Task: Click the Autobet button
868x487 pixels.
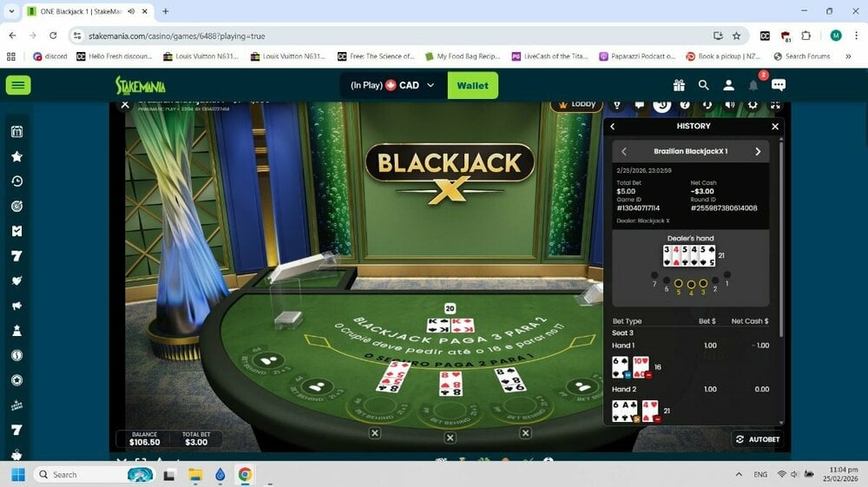Action: pyautogui.click(x=757, y=439)
